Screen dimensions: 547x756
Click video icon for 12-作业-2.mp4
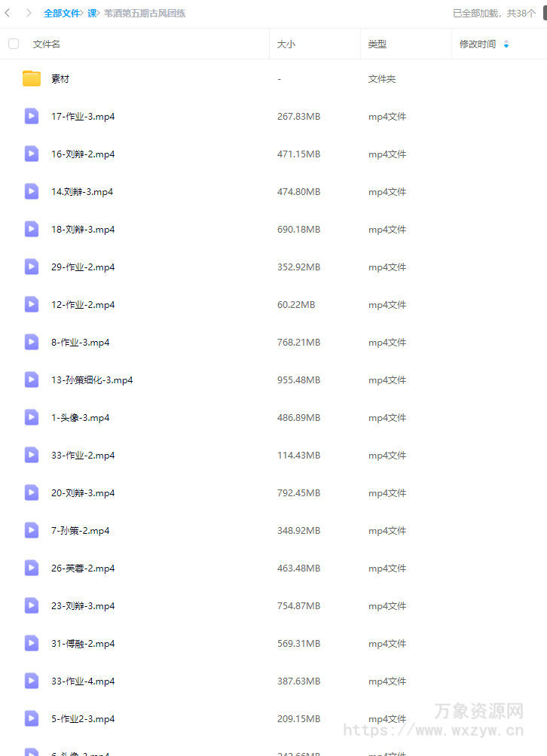32,304
